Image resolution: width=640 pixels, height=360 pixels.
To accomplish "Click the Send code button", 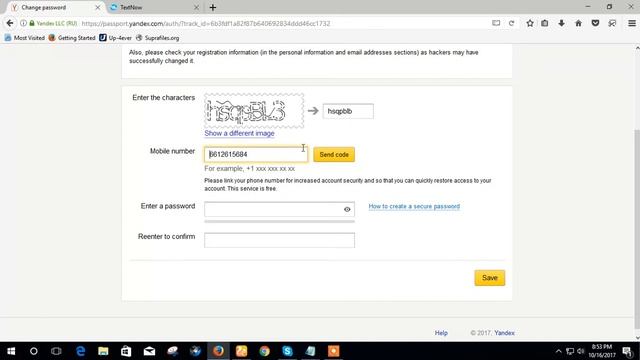I will (x=334, y=155).
